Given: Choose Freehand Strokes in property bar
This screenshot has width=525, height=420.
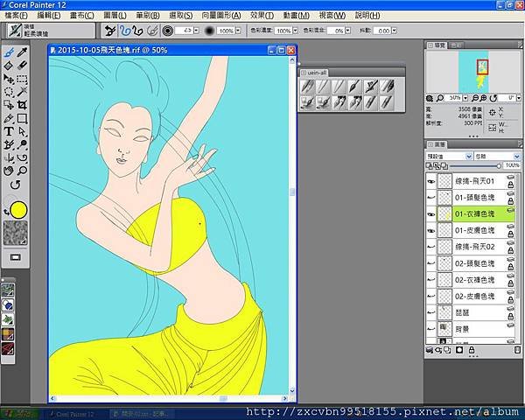Looking at the screenshot, I should [x=125, y=31].
